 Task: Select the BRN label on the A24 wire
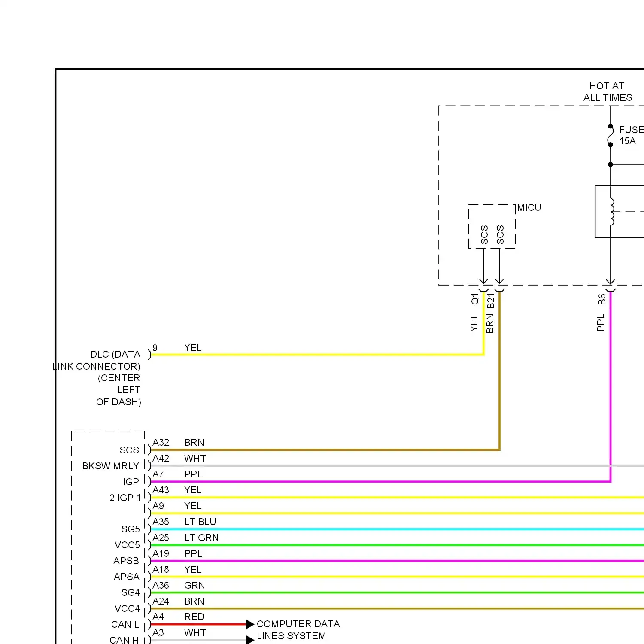point(194,601)
